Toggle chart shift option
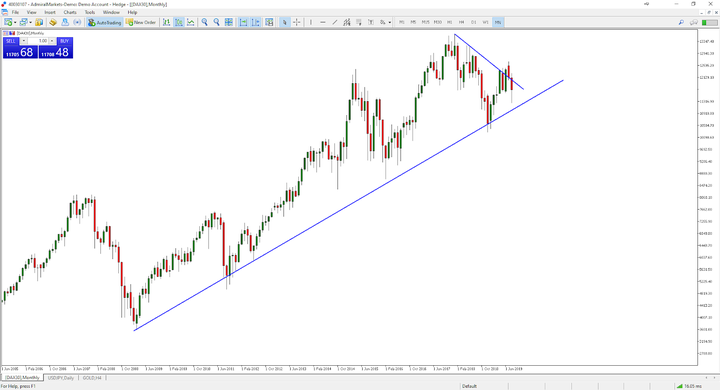This screenshot has height=390, width=720. [x=255, y=22]
